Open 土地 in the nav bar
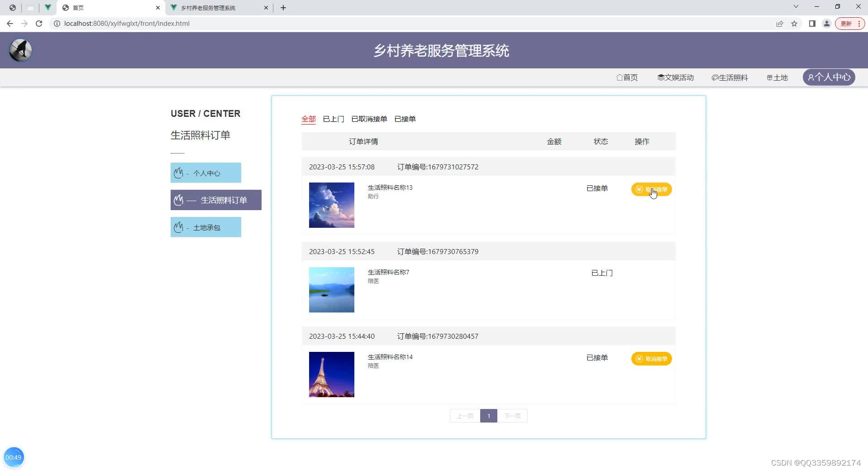This screenshot has height=471, width=868. click(x=777, y=77)
